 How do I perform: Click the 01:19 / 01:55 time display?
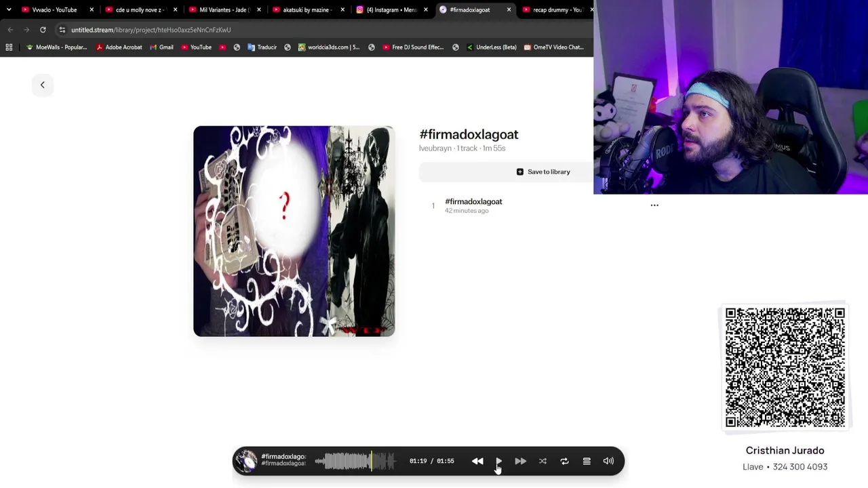coord(432,461)
